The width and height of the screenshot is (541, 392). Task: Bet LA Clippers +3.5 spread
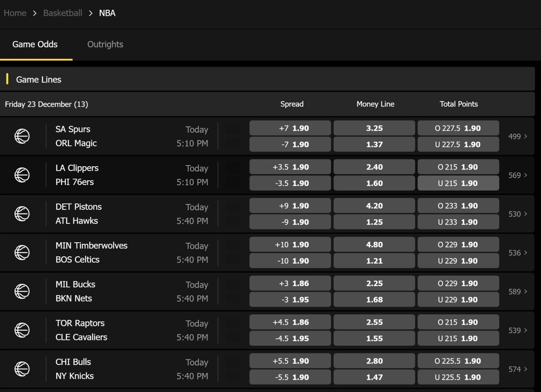click(290, 167)
